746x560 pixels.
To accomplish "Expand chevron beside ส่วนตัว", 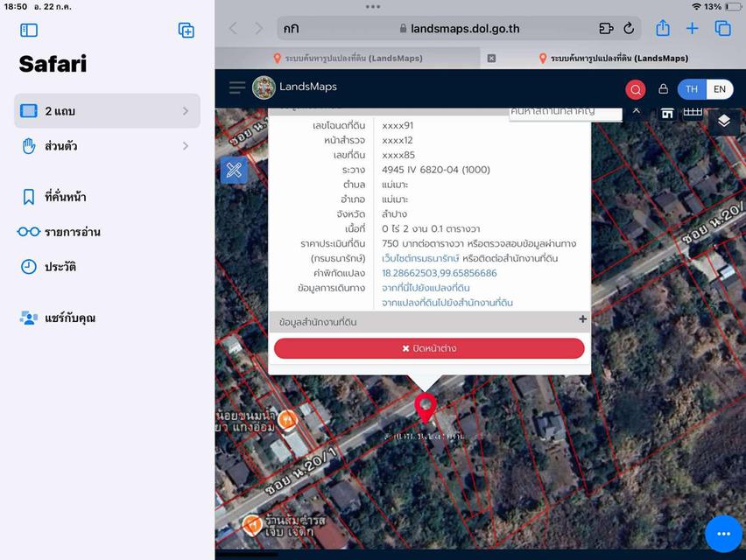I will [x=186, y=146].
